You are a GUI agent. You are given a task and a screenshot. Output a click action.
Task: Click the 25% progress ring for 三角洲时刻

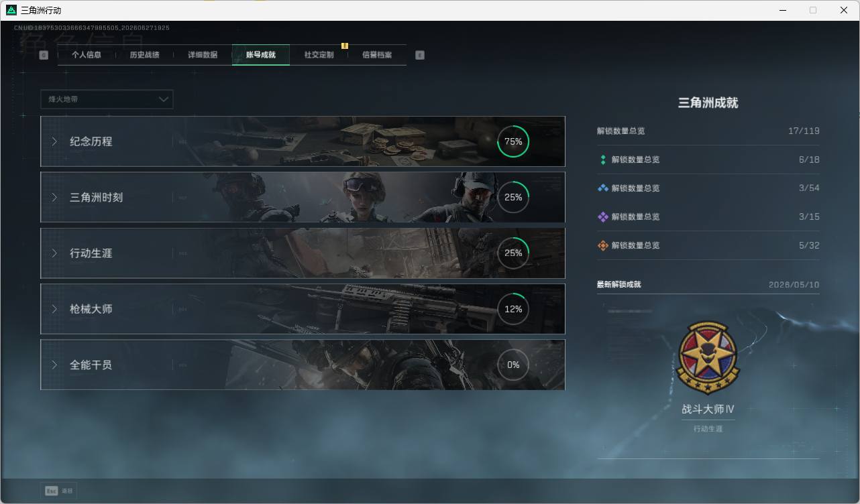coord(513,197)
